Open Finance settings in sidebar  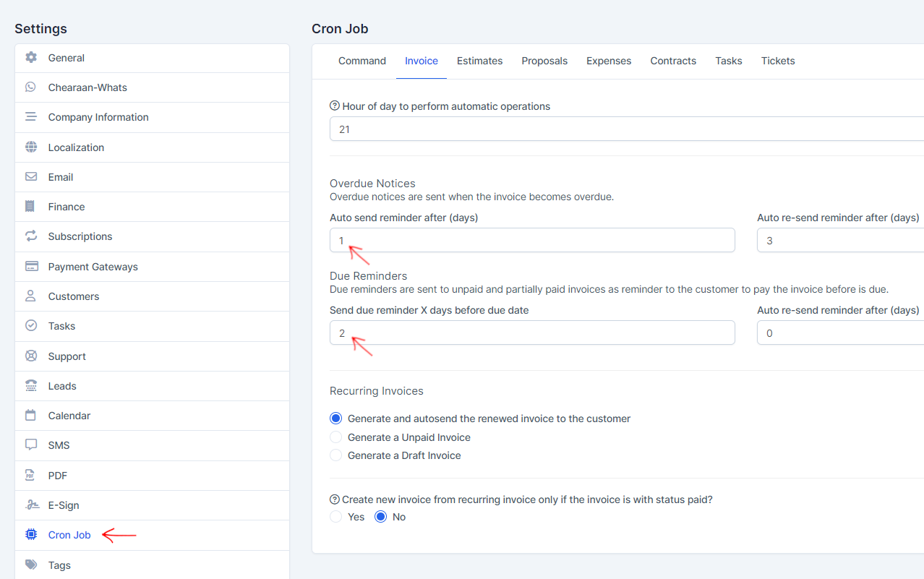click(x=67, y=207)
